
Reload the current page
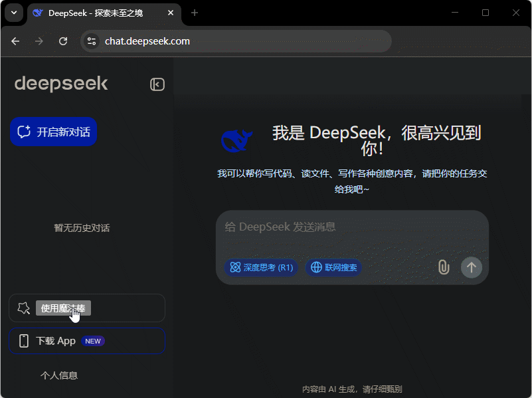[63, 41]
